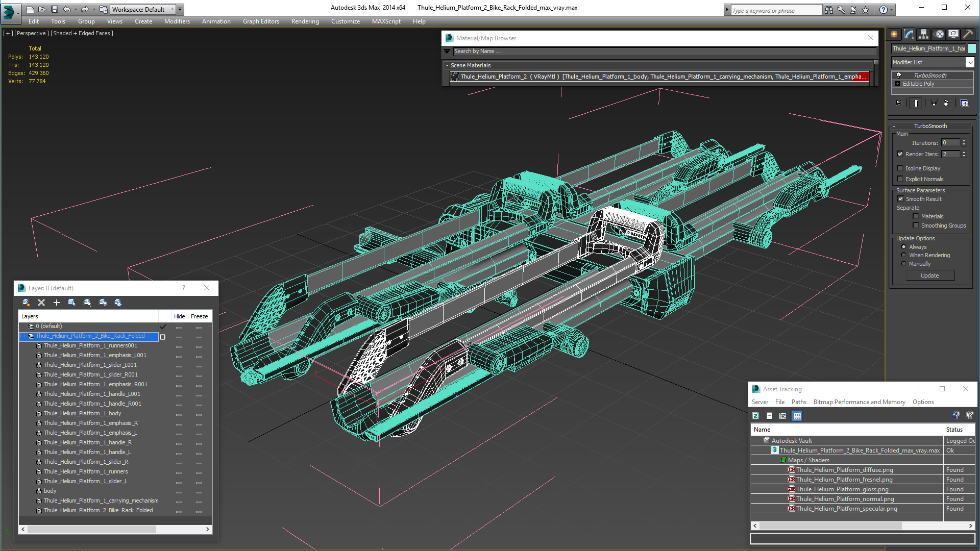Click the Hide column header in Layer dialog
Screen dimensions: 980x551
(179, 316)
